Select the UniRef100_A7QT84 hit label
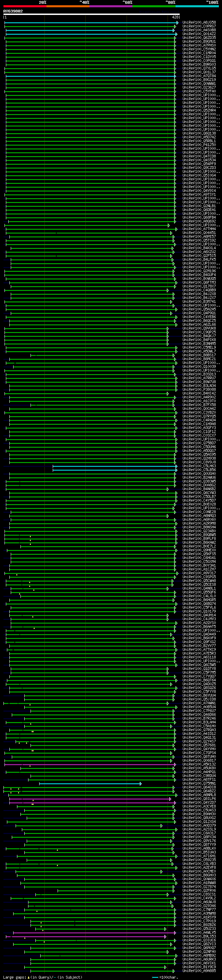This screenshot has width=222, height=980. [x=199, y=76]
